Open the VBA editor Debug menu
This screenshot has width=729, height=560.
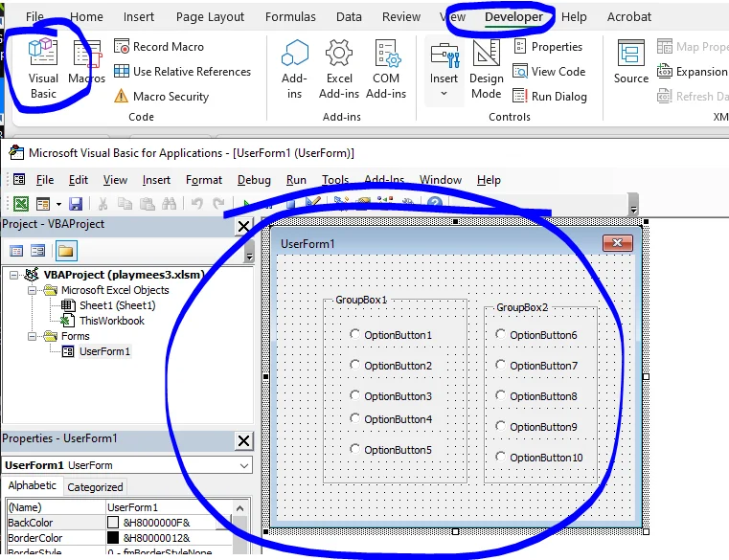pyautogui.click(x=254, y=180)
